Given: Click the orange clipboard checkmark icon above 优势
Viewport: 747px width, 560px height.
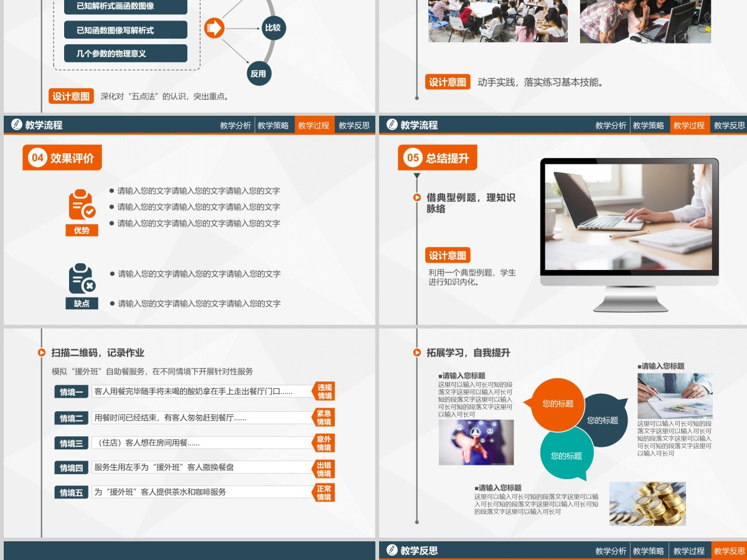Looking at the screenshot, I should click(x=82, y=205).
